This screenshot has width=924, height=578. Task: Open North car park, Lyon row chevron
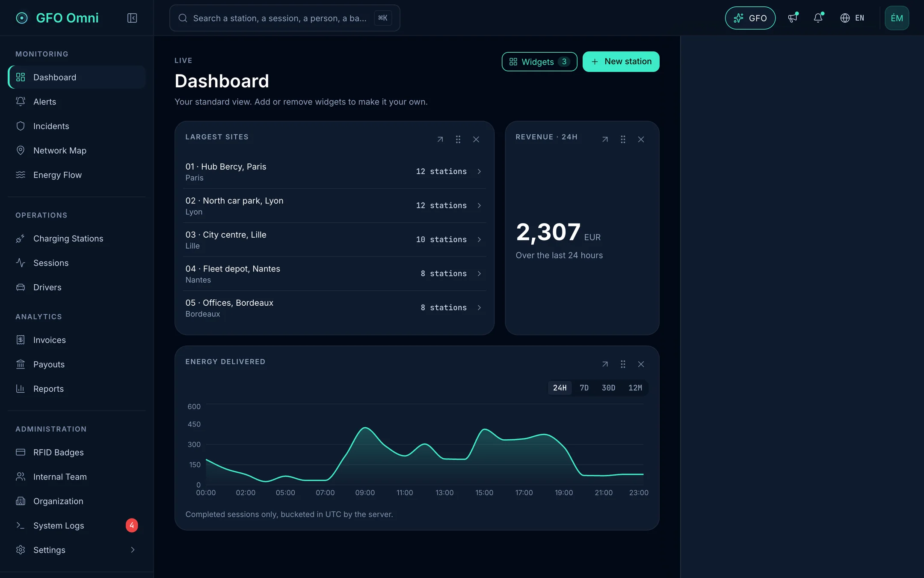point(479,206)
